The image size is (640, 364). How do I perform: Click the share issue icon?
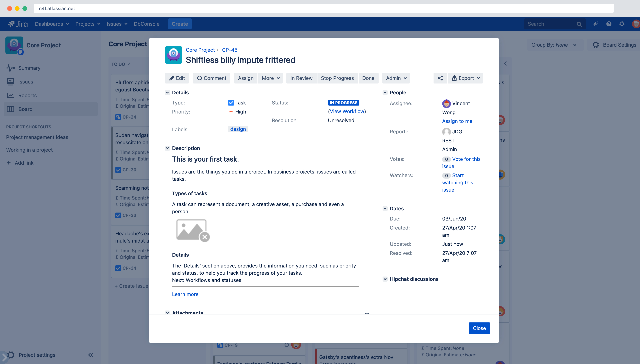[x=440, y=78]
